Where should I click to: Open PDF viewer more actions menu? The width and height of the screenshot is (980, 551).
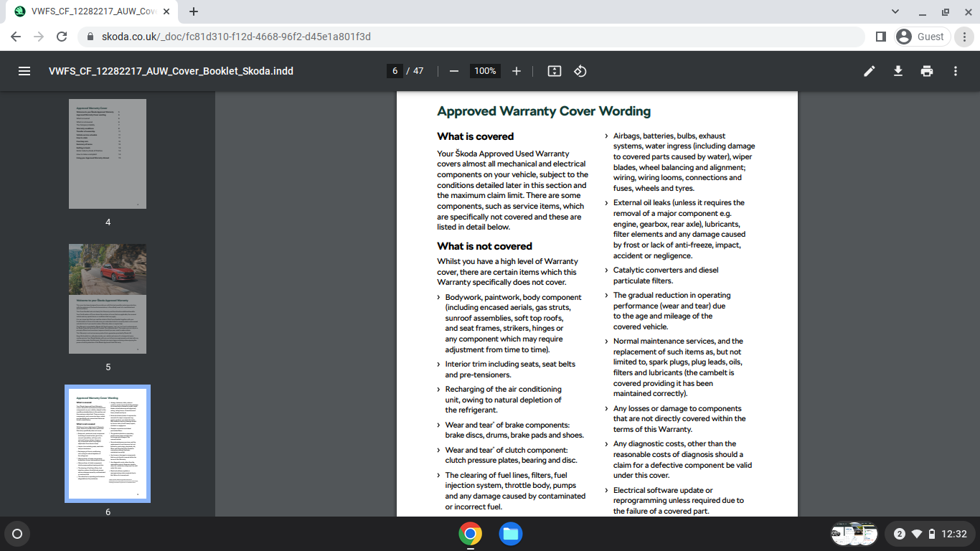coord(956,71)
